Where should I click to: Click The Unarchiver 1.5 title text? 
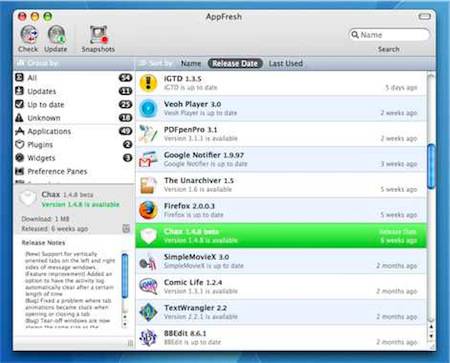tap(199, 181)
